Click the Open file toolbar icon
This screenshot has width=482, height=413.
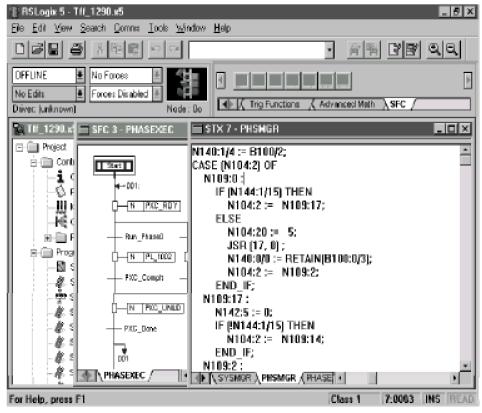[x=37, y=49]
